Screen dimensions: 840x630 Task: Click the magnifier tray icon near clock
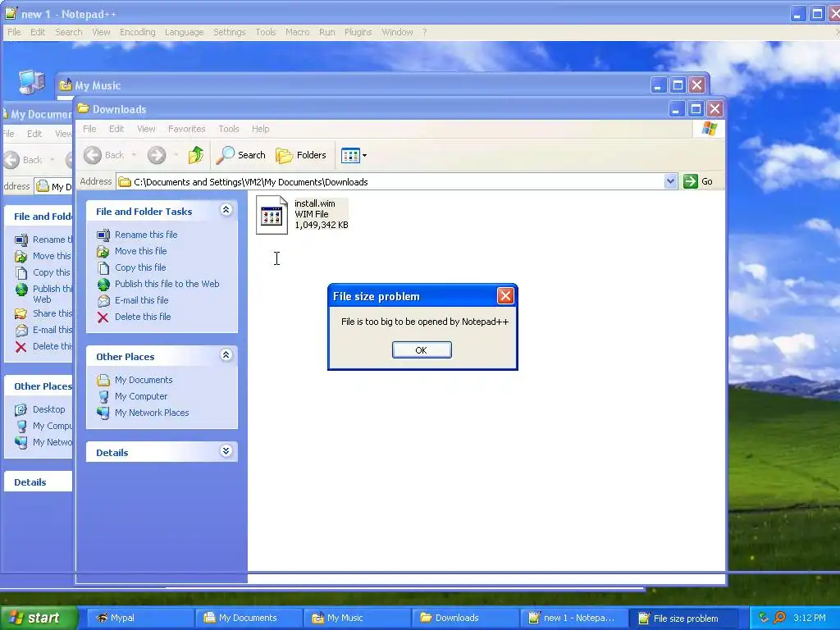tap(779, 618)
